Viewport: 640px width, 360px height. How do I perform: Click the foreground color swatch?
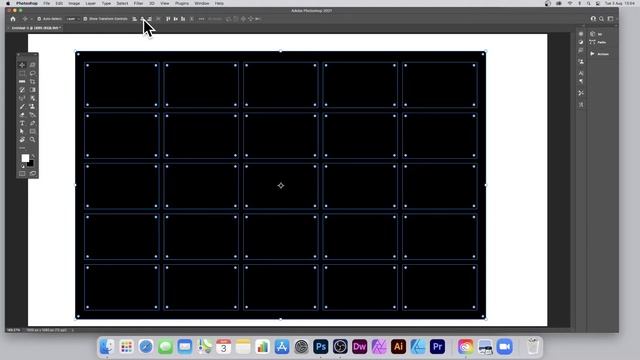25,158
